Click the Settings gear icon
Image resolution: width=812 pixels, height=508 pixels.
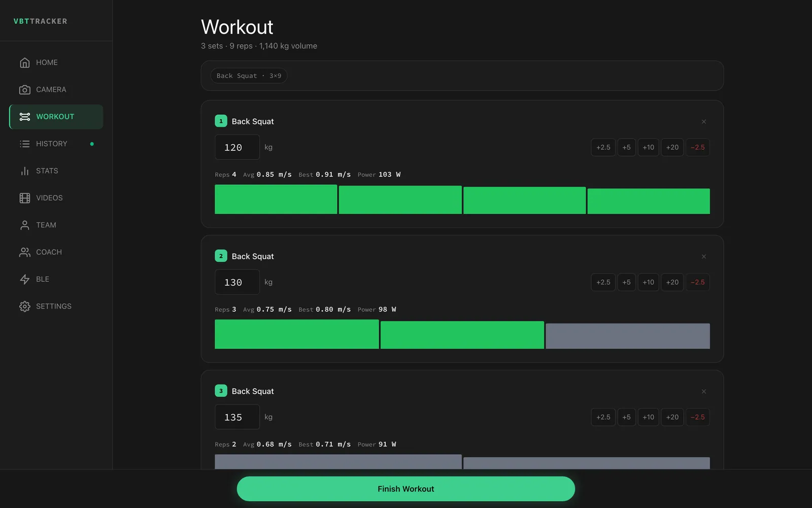(x=24, y=306)
